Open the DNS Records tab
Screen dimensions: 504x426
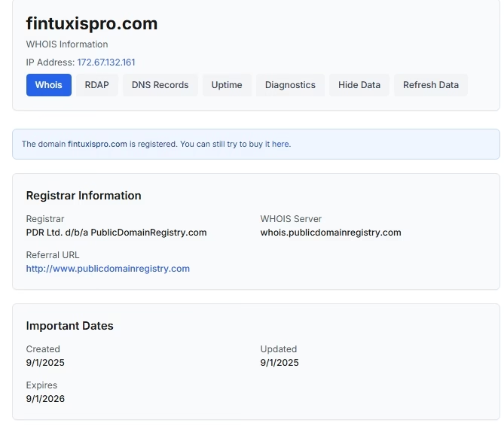(x=160, y=85)
